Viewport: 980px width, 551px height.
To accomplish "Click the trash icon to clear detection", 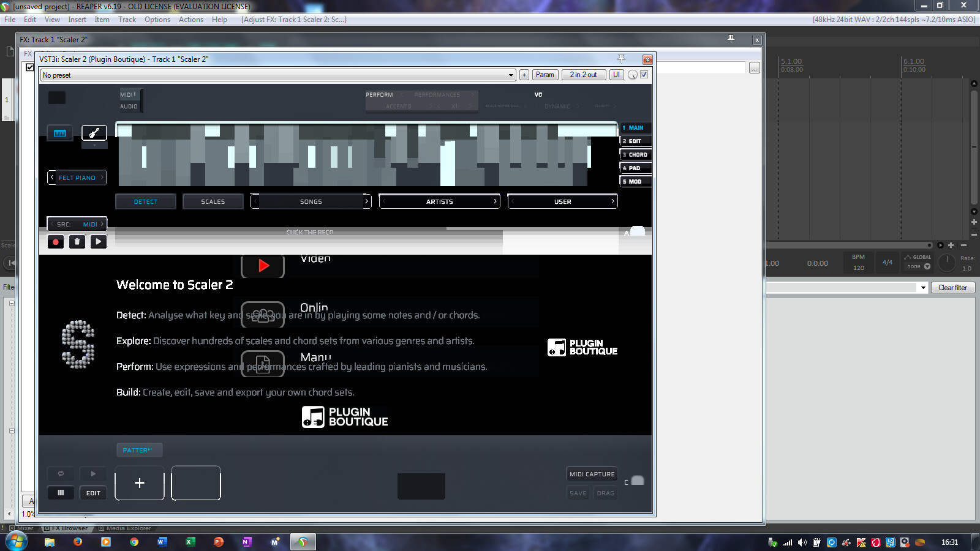I will click(x=77, y=242).
